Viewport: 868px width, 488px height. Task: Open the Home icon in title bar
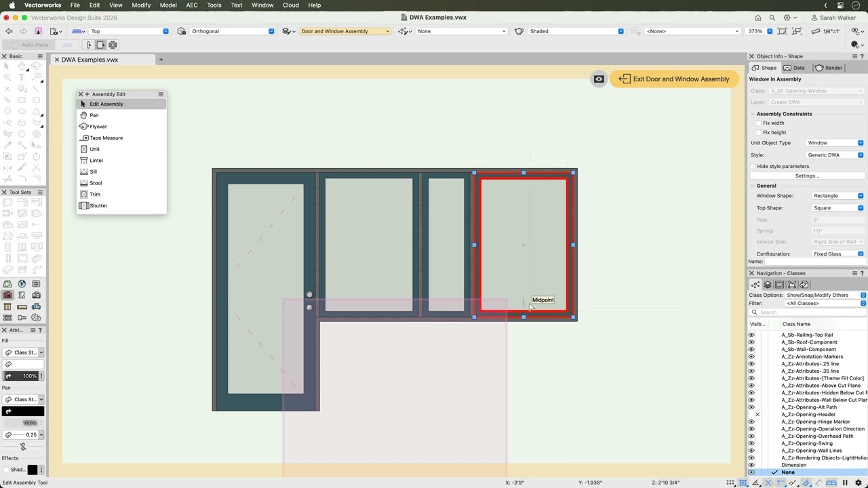pyautogui.click(x=758, y=18)
